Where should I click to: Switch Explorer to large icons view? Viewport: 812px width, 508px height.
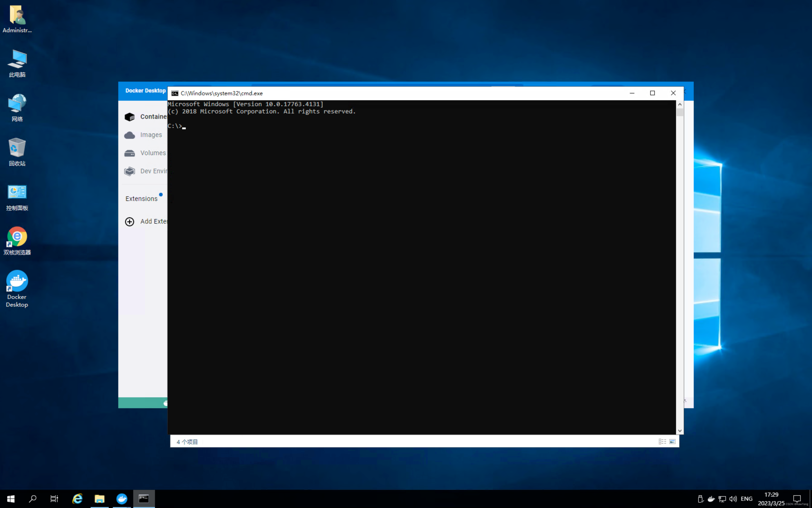click(x=672, y=442)
